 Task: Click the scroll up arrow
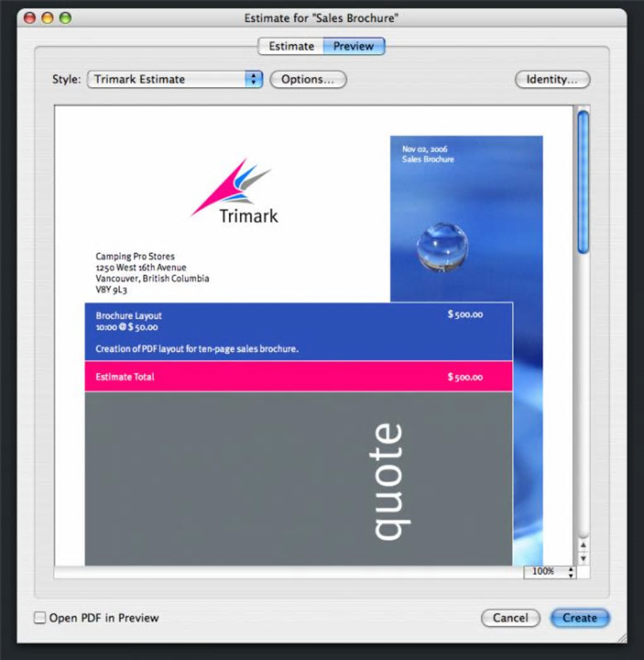(x=583, y=545)
